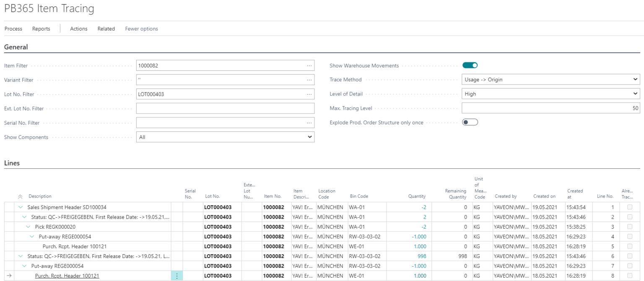
Task: Open the Actions menu
Action: (x=78, y=29)
